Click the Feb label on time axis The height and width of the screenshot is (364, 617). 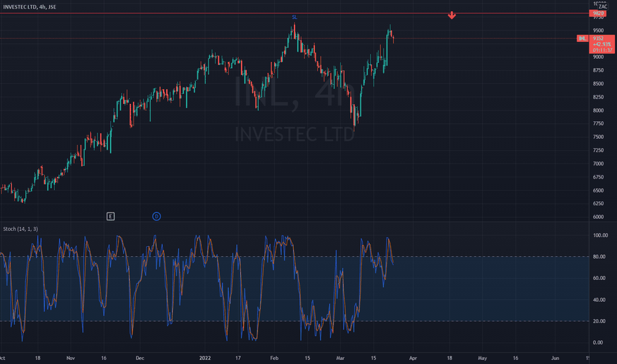274,358
